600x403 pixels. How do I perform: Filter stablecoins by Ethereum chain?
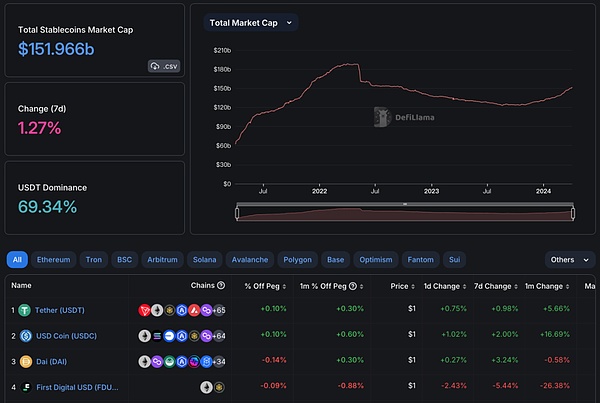click(54, 259)
